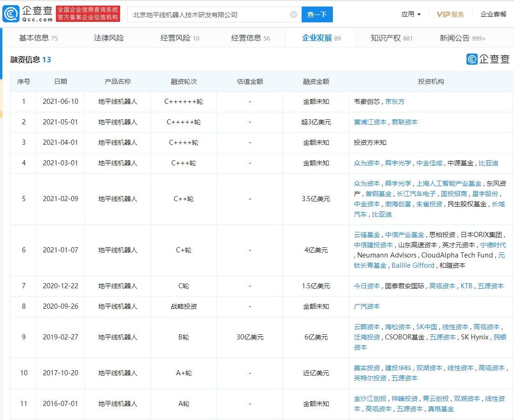Viewport: 514px width, 420px height.
Task: Open 中信建投资本 investor link
Action: tap(373, 245)
